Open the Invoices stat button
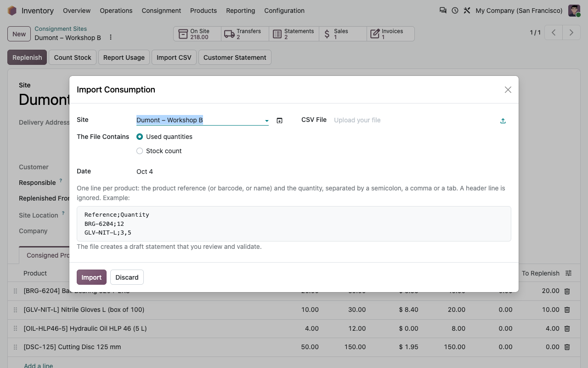Viewport: 588px width, 368px height. point(390,34)
